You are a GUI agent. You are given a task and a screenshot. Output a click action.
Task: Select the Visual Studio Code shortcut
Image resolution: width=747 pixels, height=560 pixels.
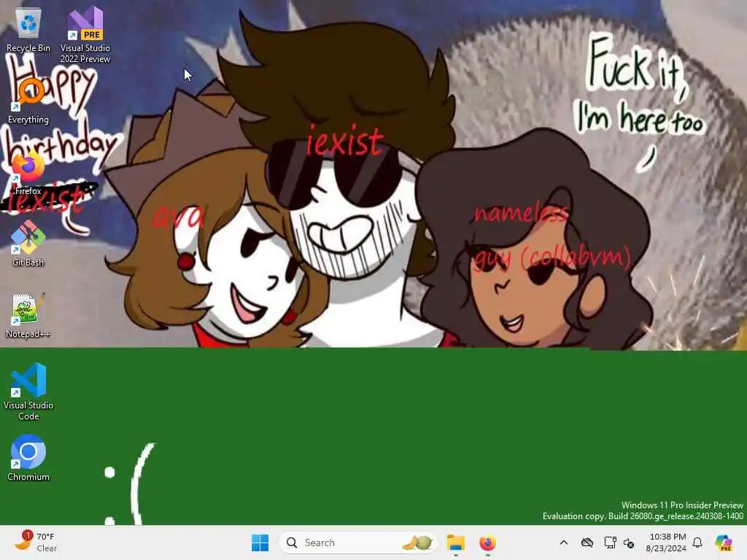(28, 392)
